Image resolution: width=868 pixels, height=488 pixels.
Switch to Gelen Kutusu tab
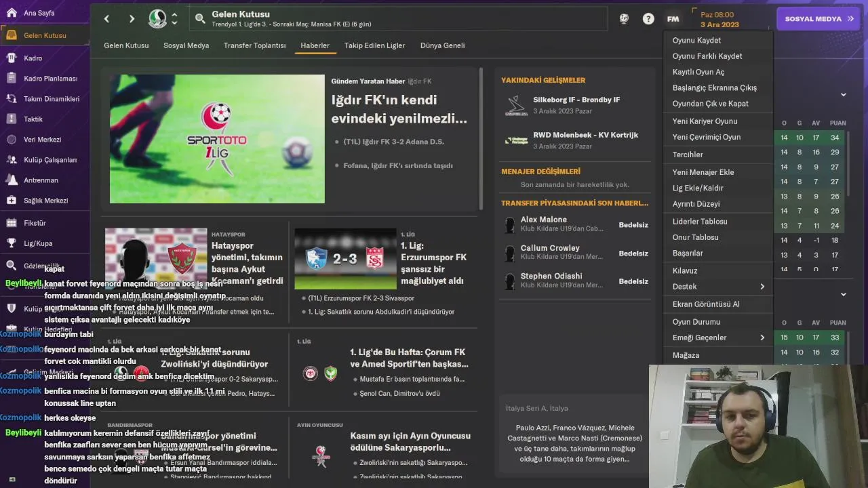126,45
